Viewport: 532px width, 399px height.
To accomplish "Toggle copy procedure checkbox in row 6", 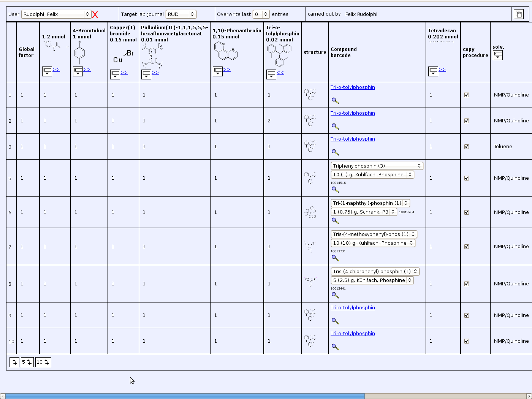I will point(467,212).
